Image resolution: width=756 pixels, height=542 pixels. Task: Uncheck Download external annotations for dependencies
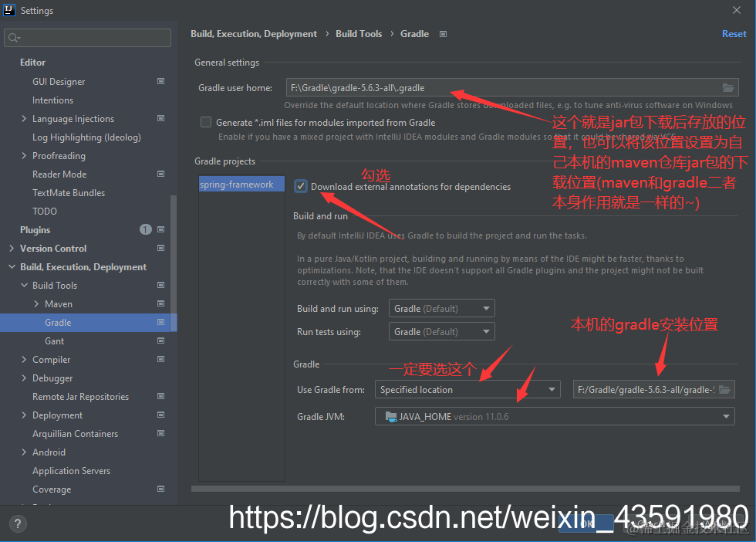301,186
